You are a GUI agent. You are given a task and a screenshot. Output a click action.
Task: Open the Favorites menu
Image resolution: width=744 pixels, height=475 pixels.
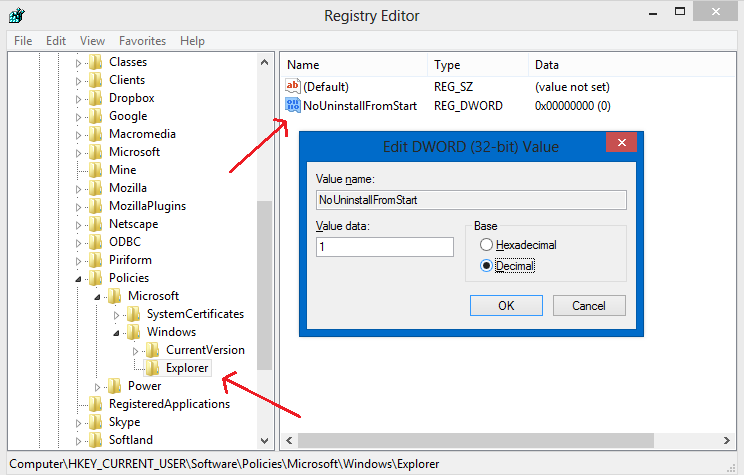[x=142, y=41]
